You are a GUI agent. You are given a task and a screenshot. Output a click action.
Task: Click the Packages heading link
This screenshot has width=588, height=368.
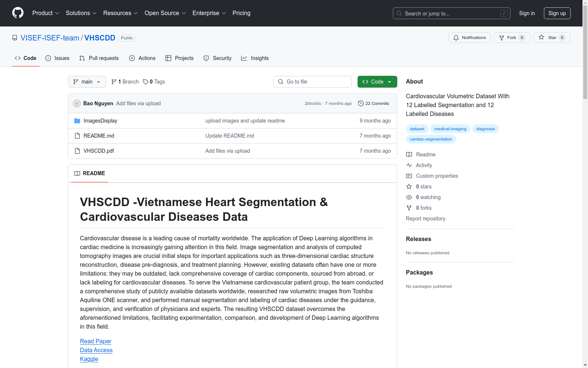(419, 272)
